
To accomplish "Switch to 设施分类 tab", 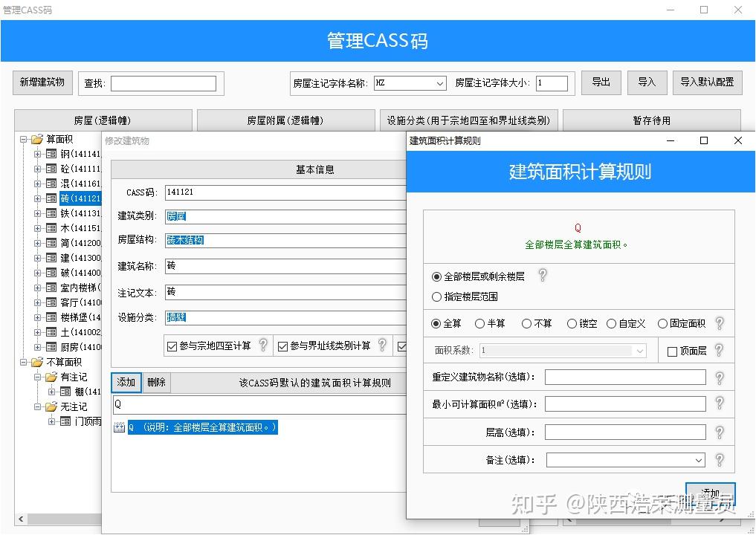I will pyautogui.click(x=468, y=120).
